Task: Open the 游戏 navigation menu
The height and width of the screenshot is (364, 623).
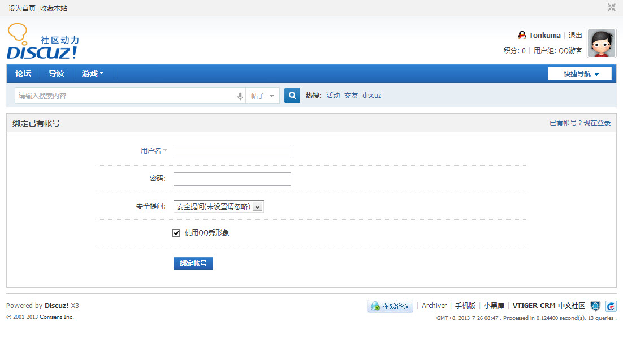Action: click(x=93, y=73)
